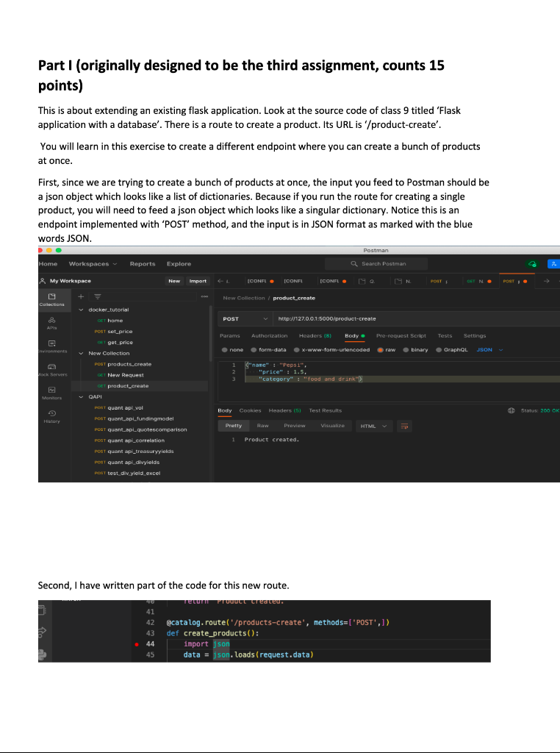Open the Monitors sidebar icon
560x753 pixels.
(x=52, y=393)
